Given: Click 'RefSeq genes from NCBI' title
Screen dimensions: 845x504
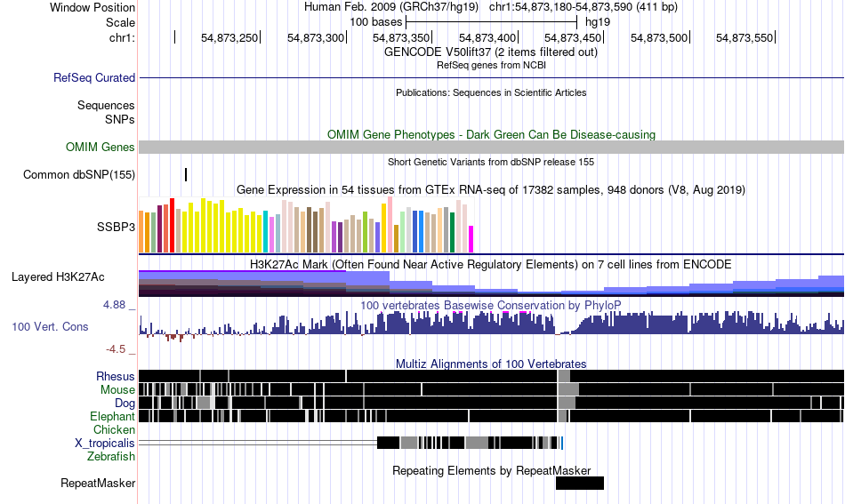Looking at the screenshot, I should point(491,65).
